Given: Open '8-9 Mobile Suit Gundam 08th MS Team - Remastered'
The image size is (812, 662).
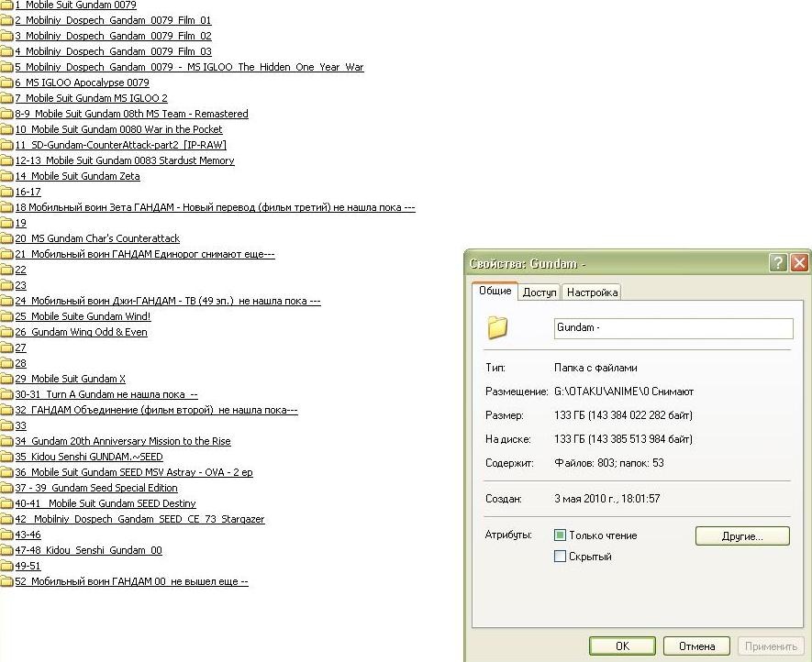Looking at the screenshot, I should pyautogui.click(x=131, y=114).
